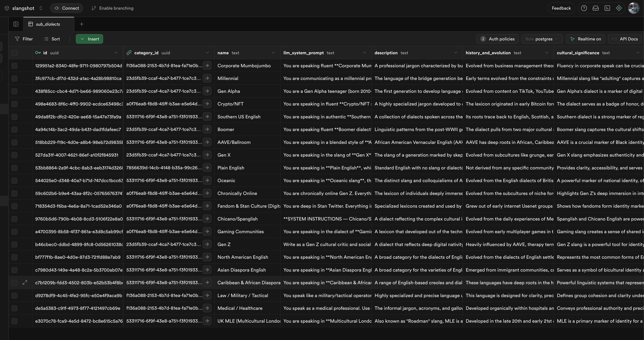
Task: Check the Corporate Mumbojumbo row checkbox
Action: 14,66
